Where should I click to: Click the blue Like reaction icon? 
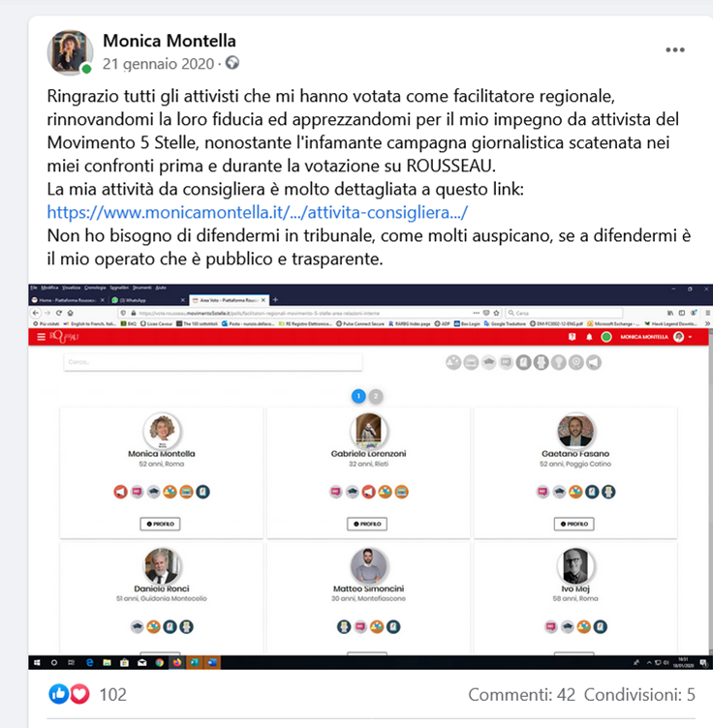point(58,694)
